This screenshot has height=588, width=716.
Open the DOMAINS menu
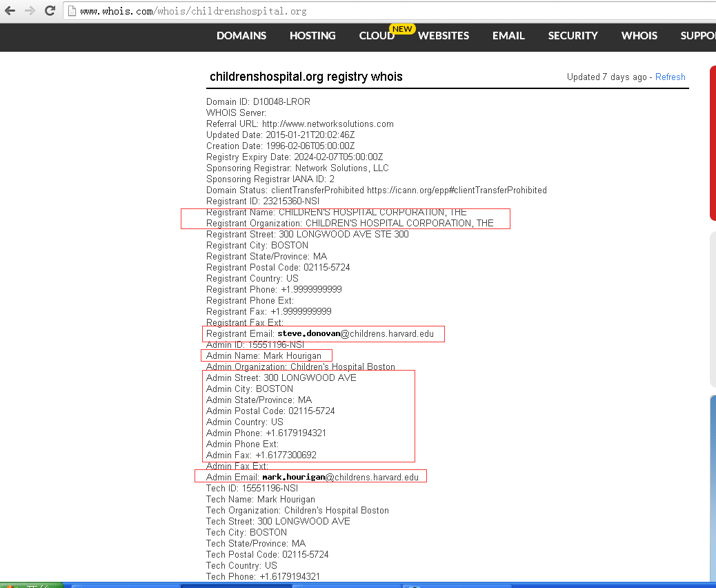click(x=241, y=36)
